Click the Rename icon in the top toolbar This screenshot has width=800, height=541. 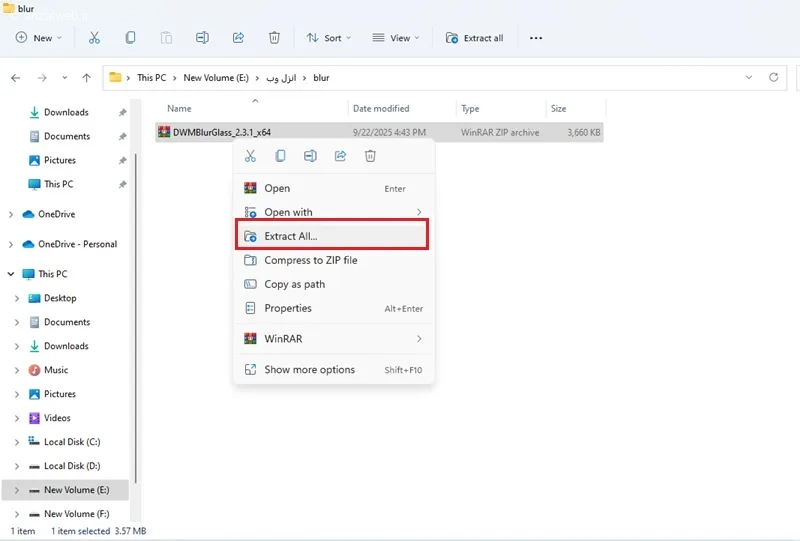(x=202, y=38)
